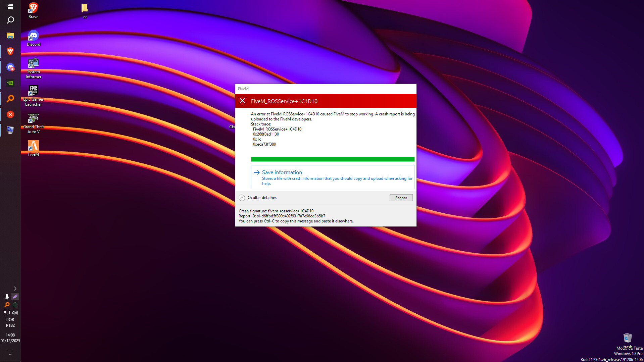The image size is (644, 362).
Task: Select the Grand Theft Auto V shortcut
Action: pos(33,123)
